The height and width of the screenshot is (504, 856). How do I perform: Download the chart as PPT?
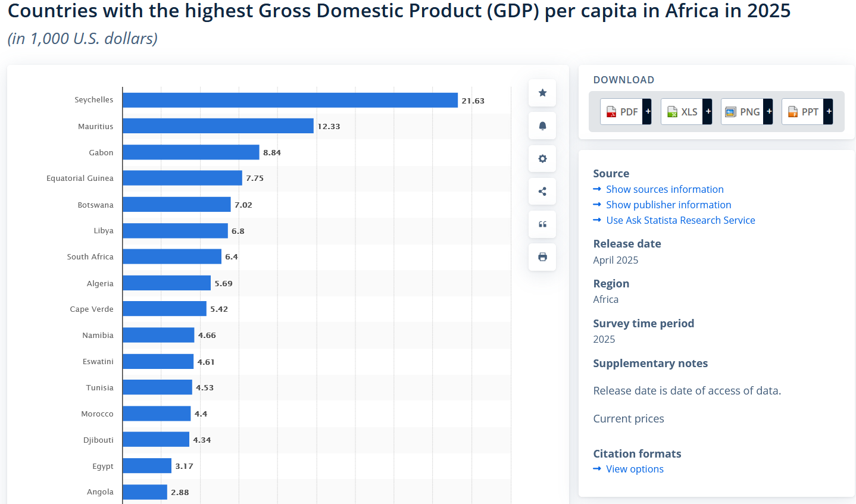[x=803, y=112]
